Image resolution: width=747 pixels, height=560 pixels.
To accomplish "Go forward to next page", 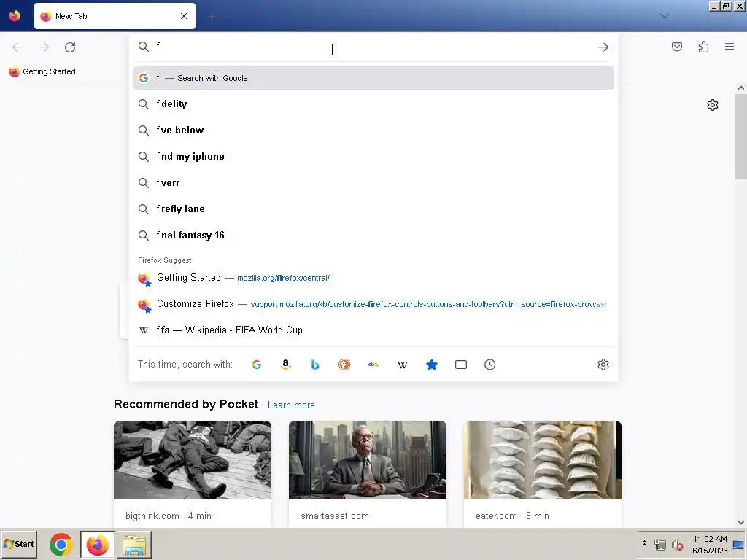I will coord(44,47).
